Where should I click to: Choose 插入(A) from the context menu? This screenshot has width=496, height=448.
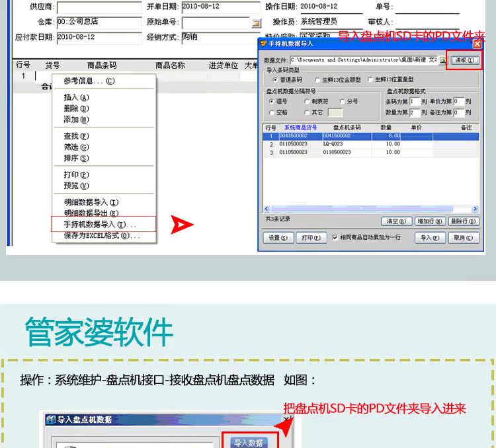104,97
